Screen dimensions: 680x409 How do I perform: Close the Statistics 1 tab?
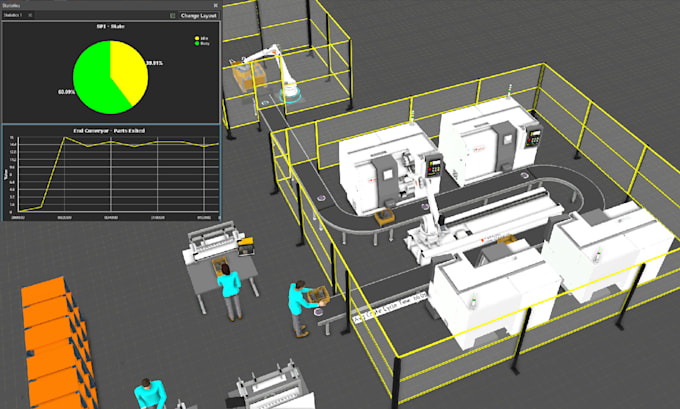30,15
